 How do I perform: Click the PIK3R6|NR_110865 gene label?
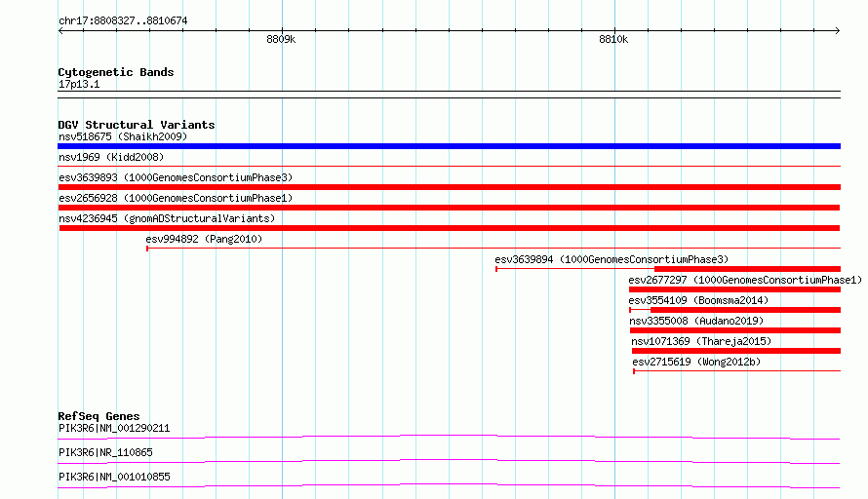tap(105, 452)
